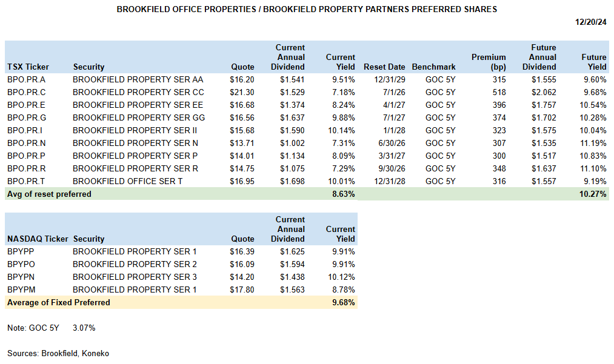614x364 pixels.
Task: Select the 11.19% future yield
Action: coord(593,144)
